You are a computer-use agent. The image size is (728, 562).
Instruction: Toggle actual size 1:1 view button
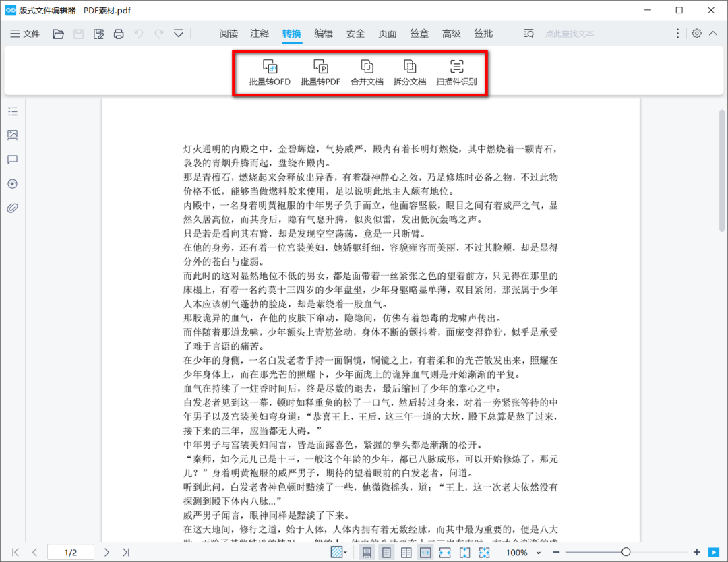click(x=426, y=553)
